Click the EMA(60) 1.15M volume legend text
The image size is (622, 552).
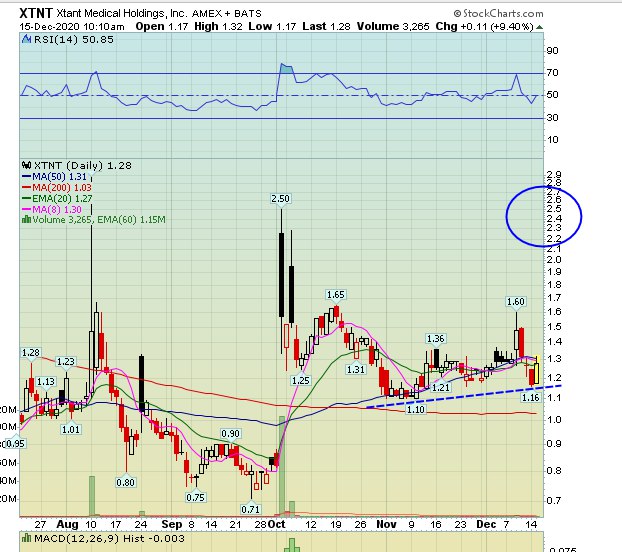(131, 219)
